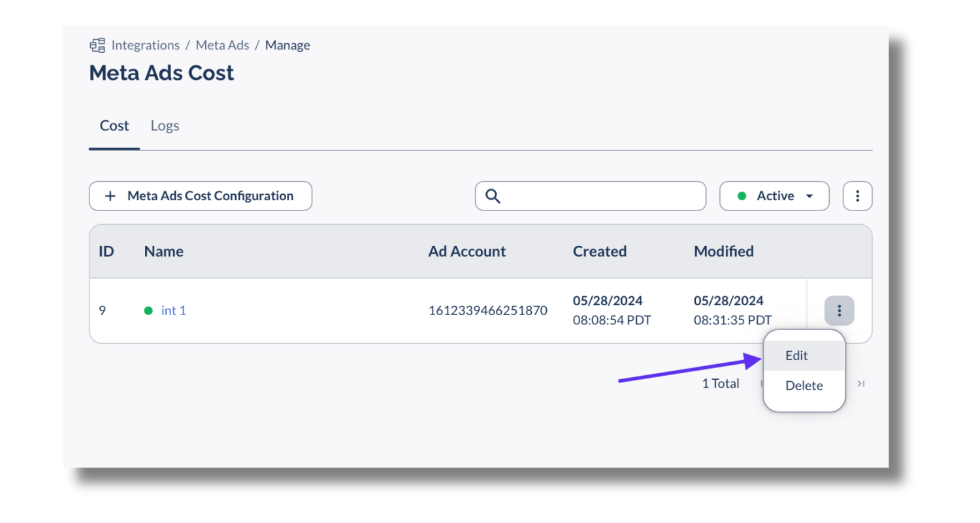This screenshot has height=523, width=980.
Task: Go to Meta Ads breadcrumb link
Action: 222,45
